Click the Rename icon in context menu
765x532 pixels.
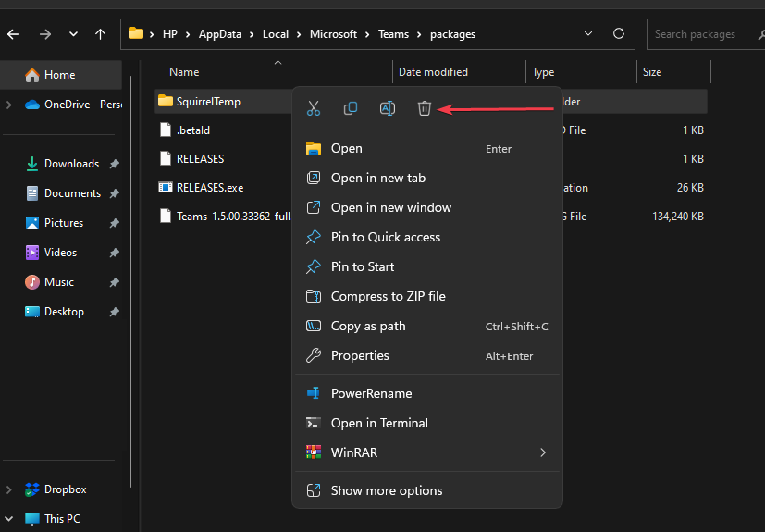[x=388, y=108]
